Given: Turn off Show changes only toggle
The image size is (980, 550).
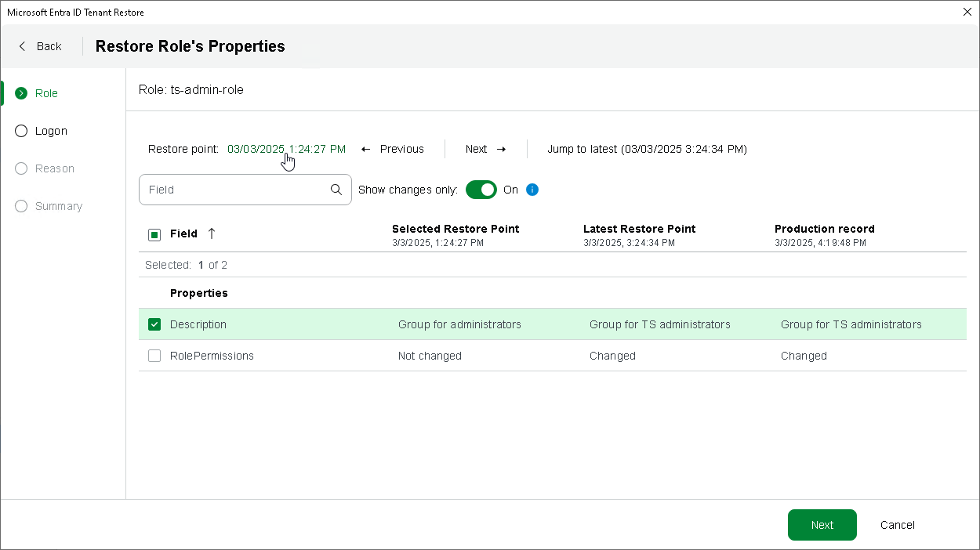Looking at the screenshot, I should pos(481,190).
